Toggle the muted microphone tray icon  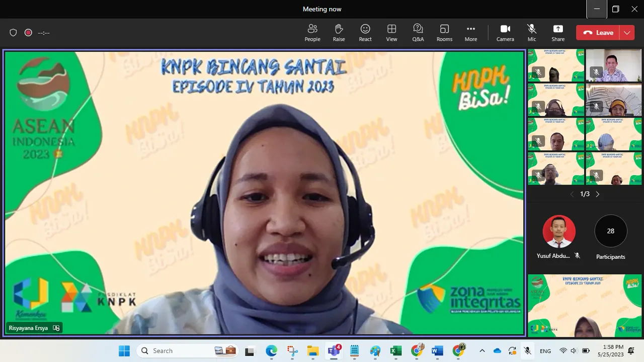[x=527, y=350]
